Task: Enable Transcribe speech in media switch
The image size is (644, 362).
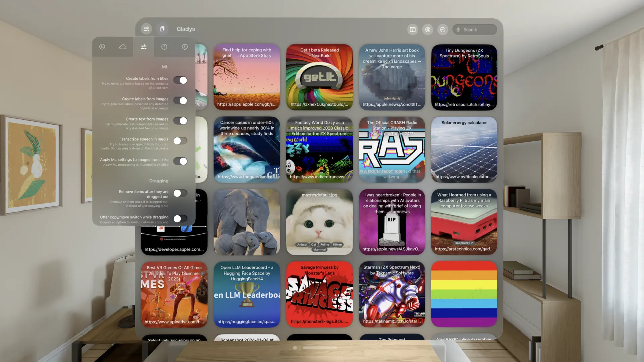Action: click(x=180, y=141)
